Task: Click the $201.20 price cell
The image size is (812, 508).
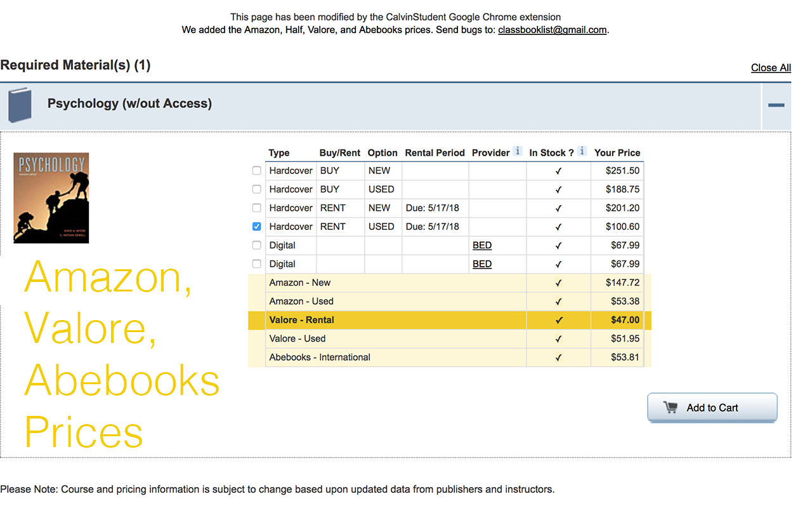Action: [x=617, y=208]
